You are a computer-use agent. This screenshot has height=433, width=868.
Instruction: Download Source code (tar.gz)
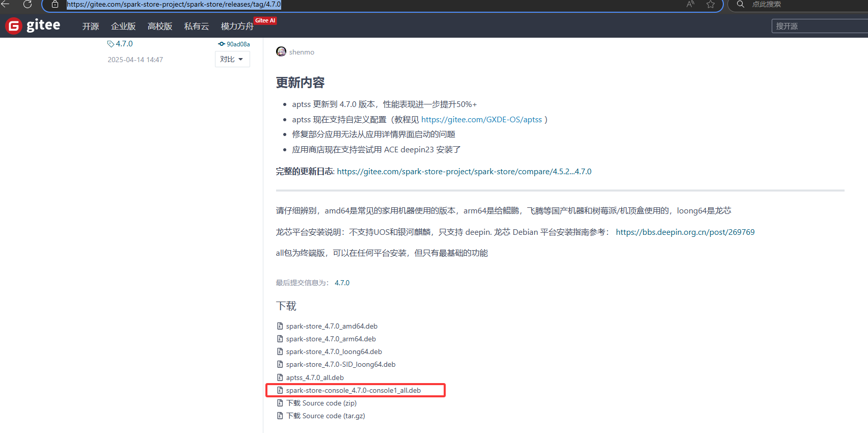coord(325,416)
